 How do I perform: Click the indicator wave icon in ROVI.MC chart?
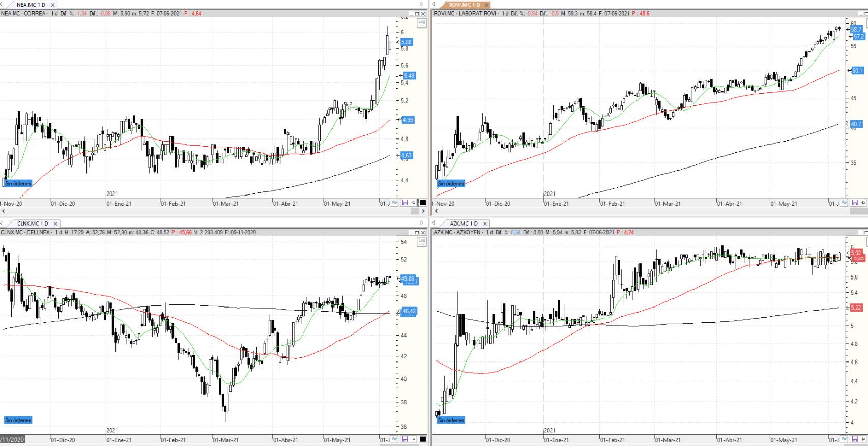point(844,203)
